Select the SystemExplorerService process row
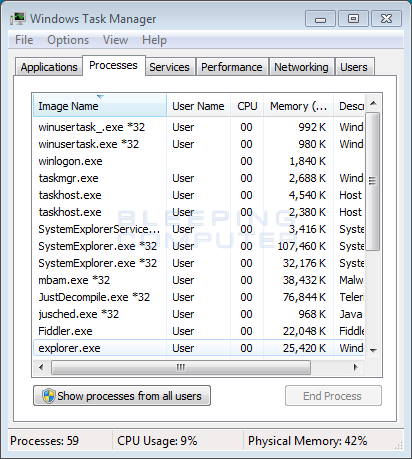Screen dimensions: 412x459 point(199,229)
